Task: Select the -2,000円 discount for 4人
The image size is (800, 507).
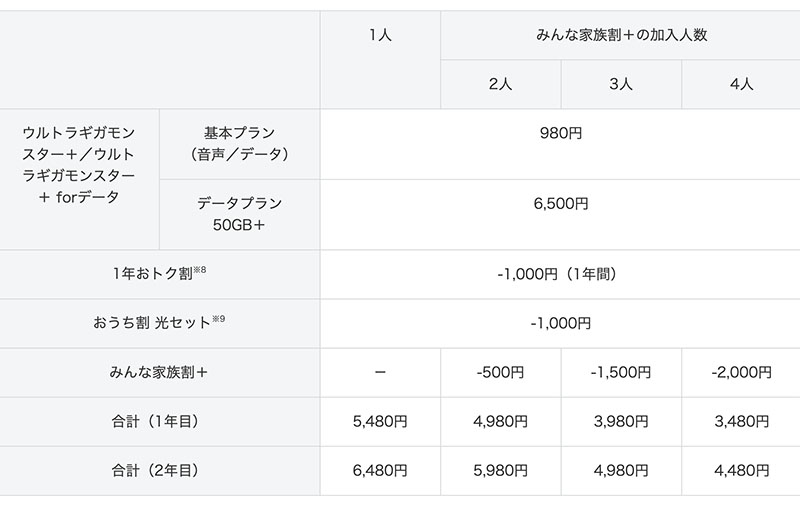Action: pyautogui.click(x=741, y=372)
